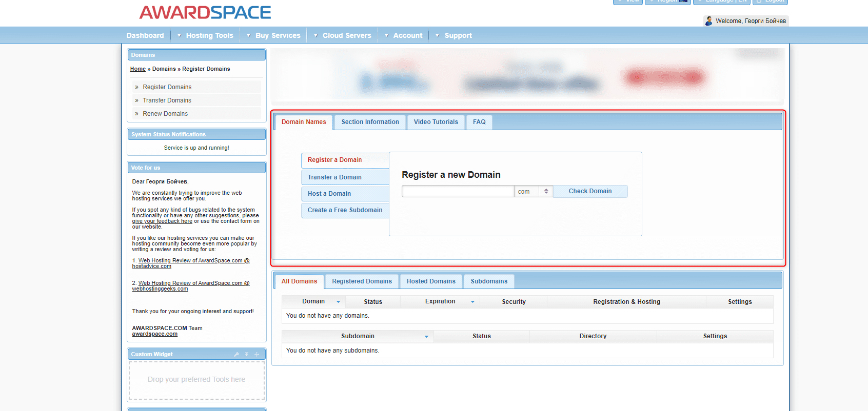Select Create a Free Subdomain option
868x411 pixels.
coord(345,210)
